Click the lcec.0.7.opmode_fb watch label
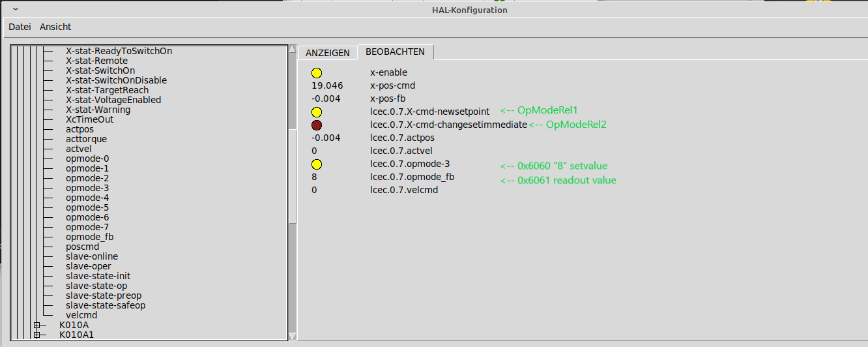 pos(412,177)
